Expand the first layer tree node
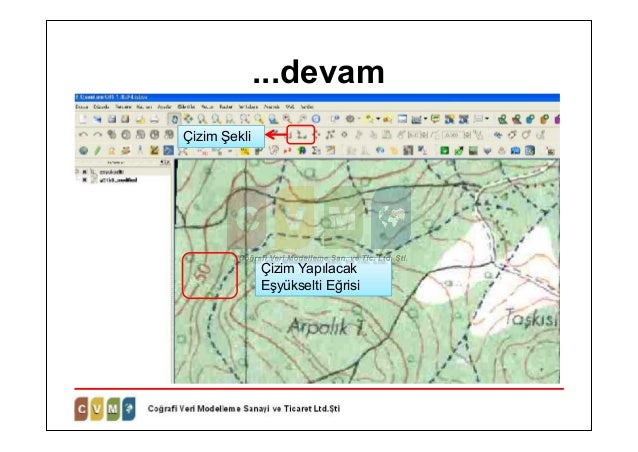Image resolution: width=638 pixels, height=452 pixels. (x=77, y=172)
